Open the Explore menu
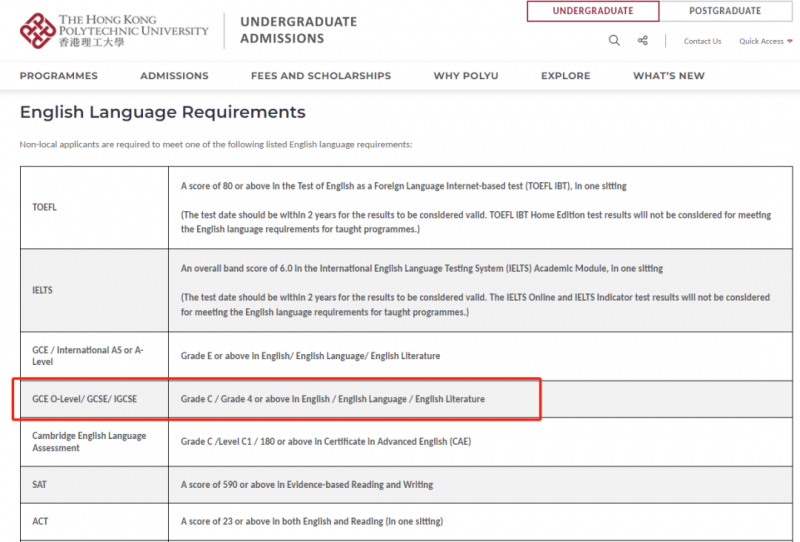This screenshot has height=542, width=800. point(565,76)
